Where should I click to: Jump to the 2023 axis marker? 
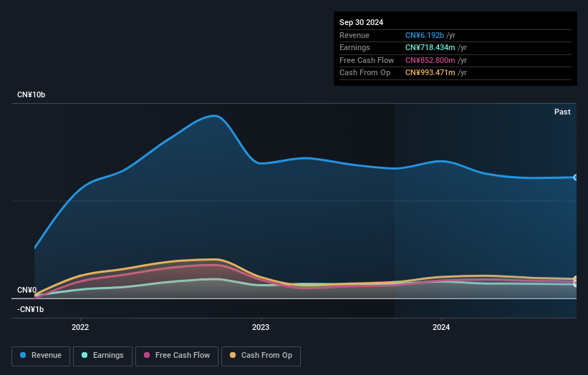tap(261, 328)
